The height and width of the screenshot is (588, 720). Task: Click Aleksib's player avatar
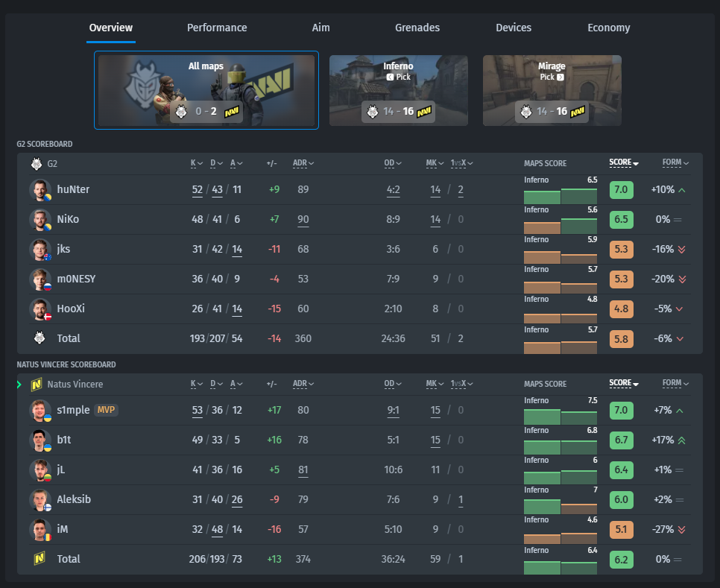[40, 500]
